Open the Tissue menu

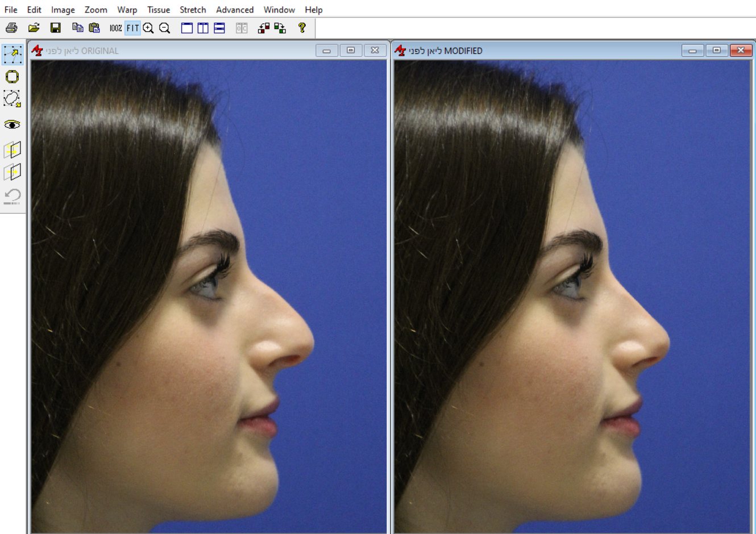click(x=159, y=10)
